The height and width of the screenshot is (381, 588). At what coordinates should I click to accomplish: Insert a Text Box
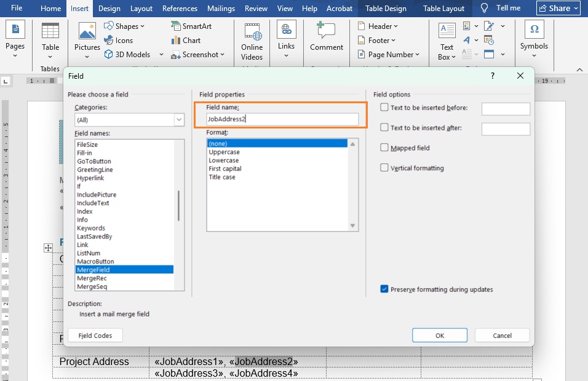447,33
